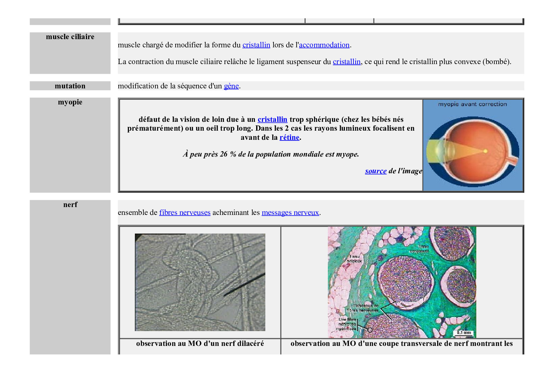Select the 'muscle ciliaire' term heading
554x392 pixels.
(x=70, y=37)
